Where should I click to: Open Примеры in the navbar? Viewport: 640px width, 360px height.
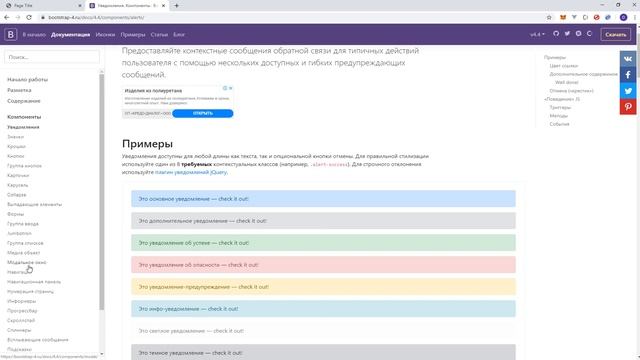point(133,35)
